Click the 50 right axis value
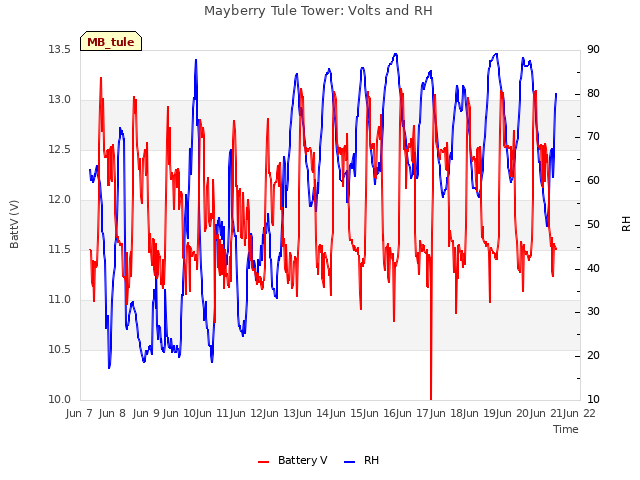Screen dimensions: 640x480 point(593,224)
